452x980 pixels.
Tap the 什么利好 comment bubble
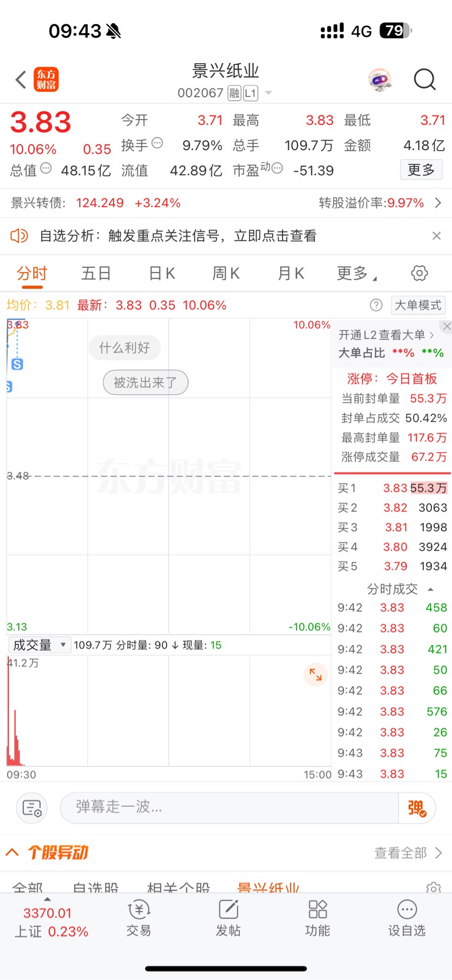125,348
